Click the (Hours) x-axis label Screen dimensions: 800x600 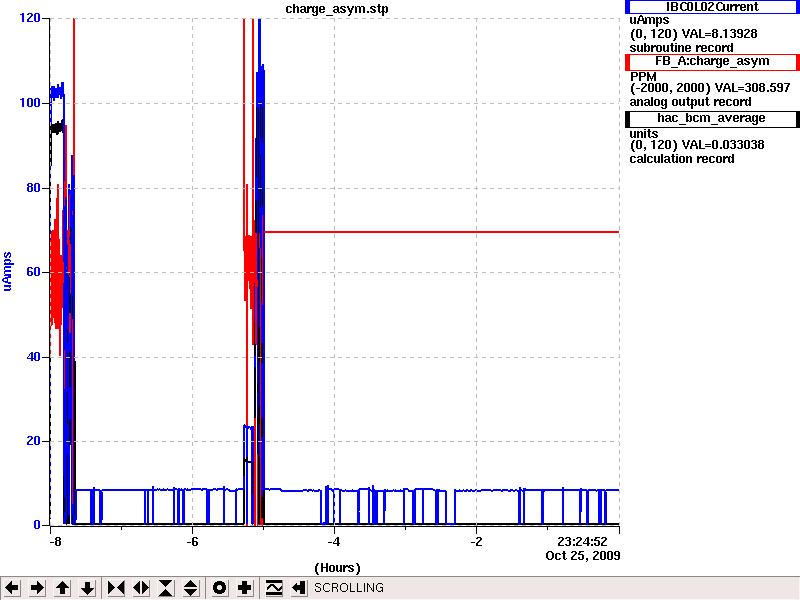click(337, 568)
